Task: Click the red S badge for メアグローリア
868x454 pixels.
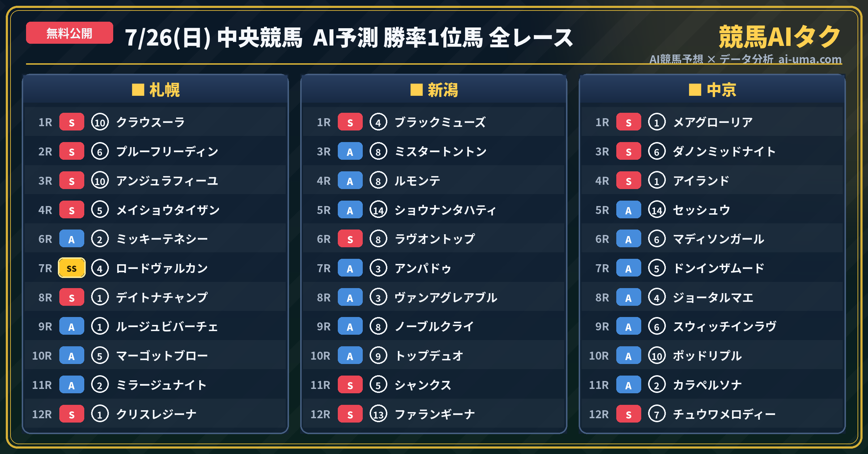Action: point(629,122)
